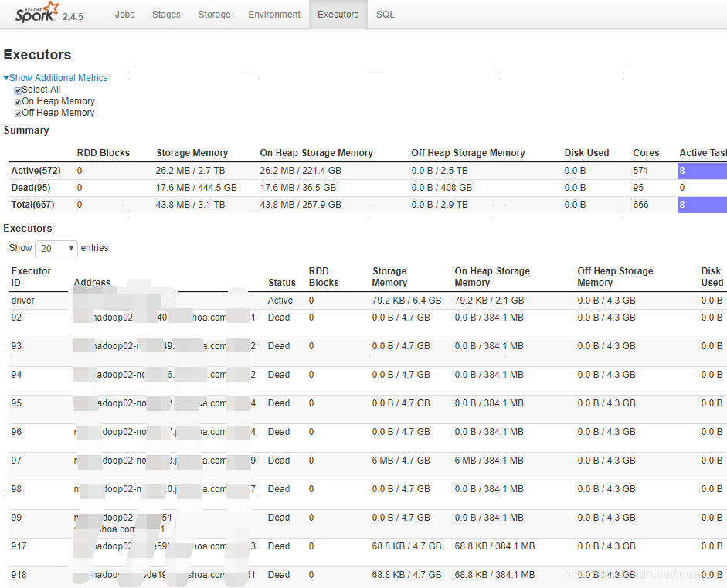Image resolution: width=727 pixels, height=588 pixels.
Task: Click executor ID 92
Action: point(16,318)
